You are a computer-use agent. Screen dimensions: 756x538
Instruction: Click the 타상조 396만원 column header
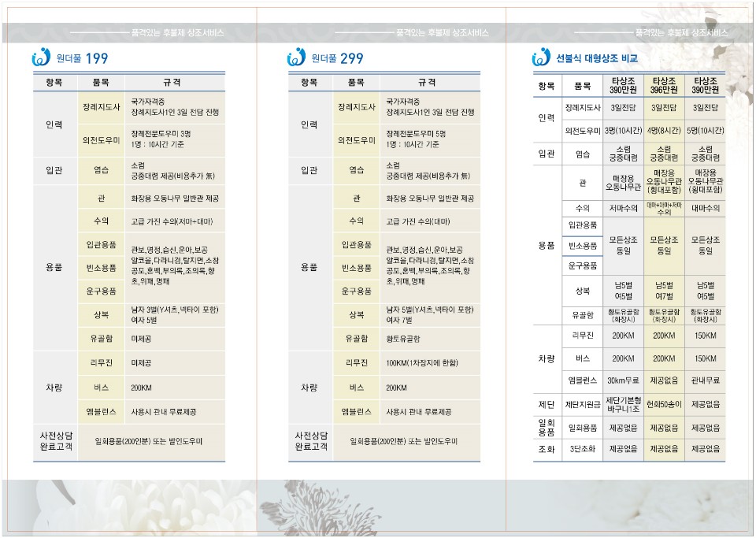click(x=664, y=85)
